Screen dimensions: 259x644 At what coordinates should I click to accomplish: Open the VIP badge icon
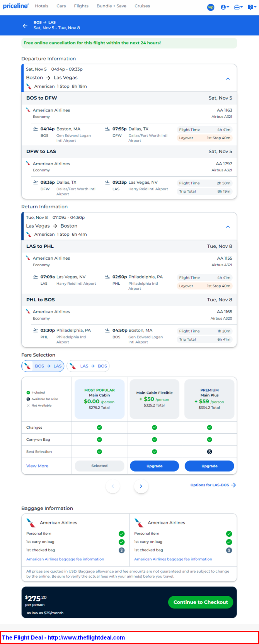(211, 7)
